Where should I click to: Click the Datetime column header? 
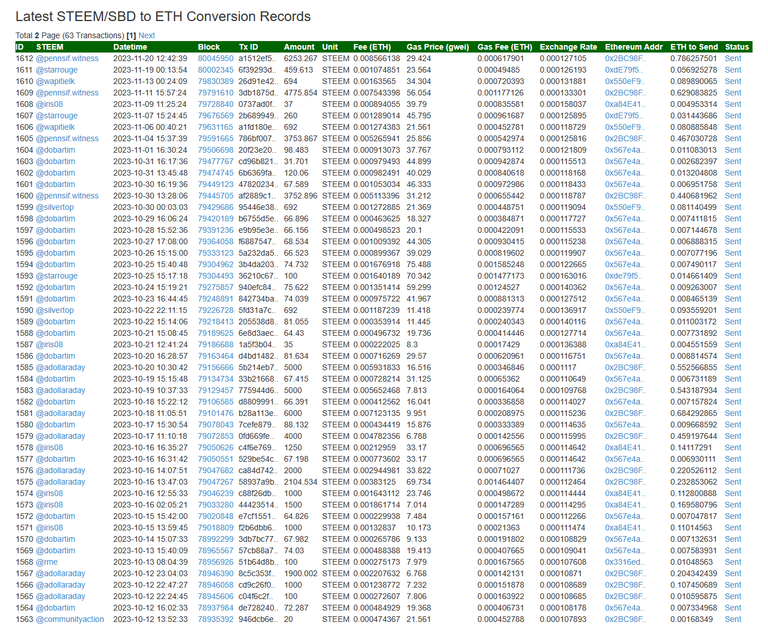coord(130,47)
